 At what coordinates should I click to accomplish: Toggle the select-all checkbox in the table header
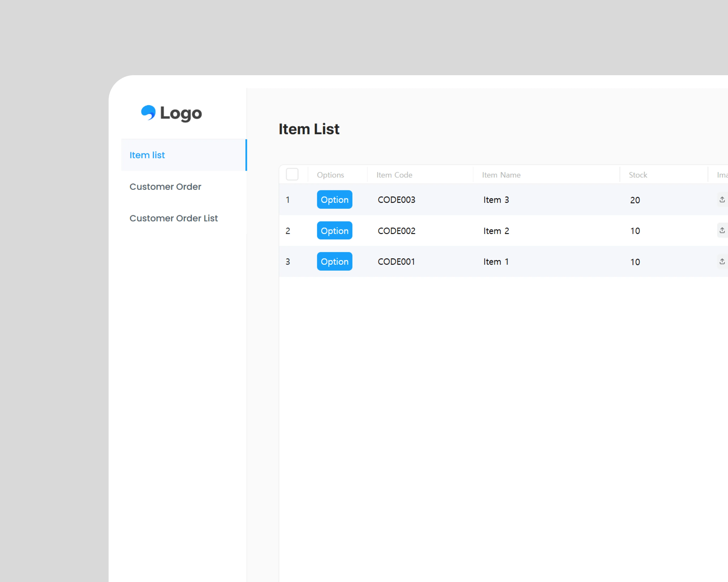292,174
